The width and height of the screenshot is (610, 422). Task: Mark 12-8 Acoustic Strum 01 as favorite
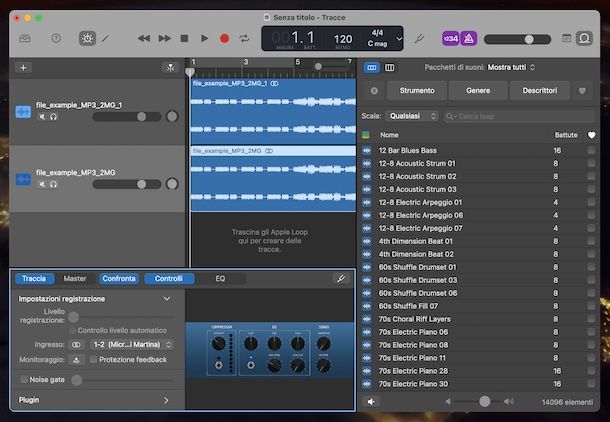pyautogui.click(x=591, y=163)
